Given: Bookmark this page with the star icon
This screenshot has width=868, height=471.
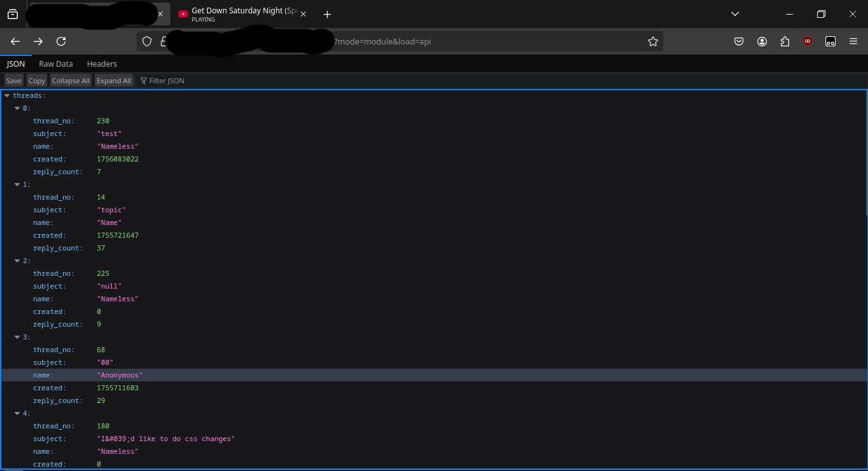Looking at the screenshot, I should pyautogui.click(x=652, y=41).
